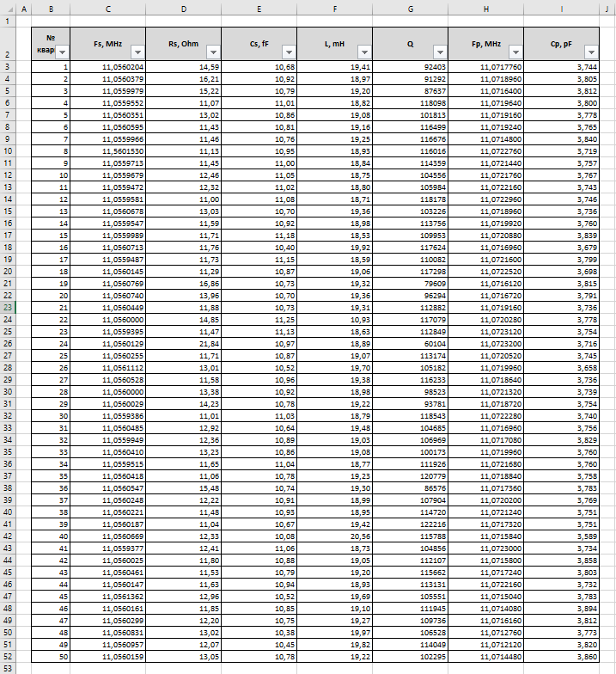Select Cs cell with value 10,08
Image resolution: width=616 pixels, height=674 pixels.
point(259,536)
